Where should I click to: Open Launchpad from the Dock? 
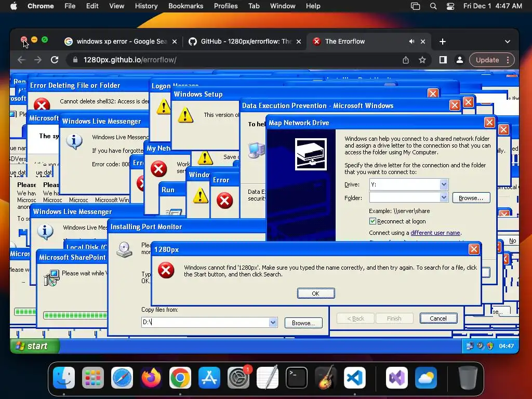(93, 378)
